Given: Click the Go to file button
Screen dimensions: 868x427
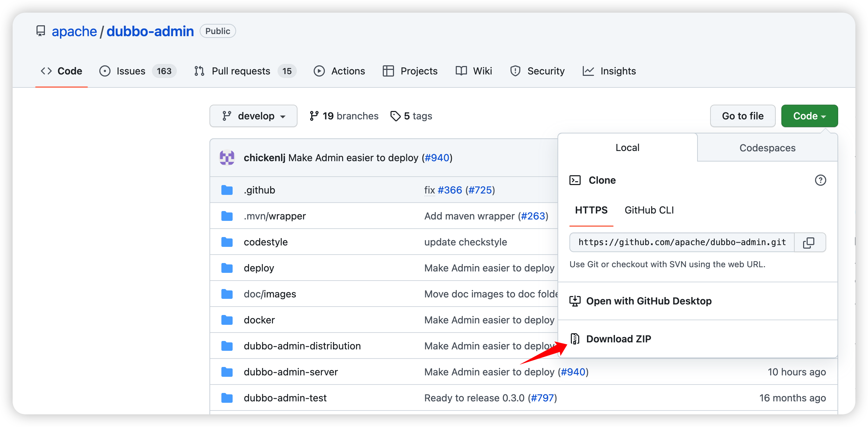Looking at the screenshot, I should 742,116.
